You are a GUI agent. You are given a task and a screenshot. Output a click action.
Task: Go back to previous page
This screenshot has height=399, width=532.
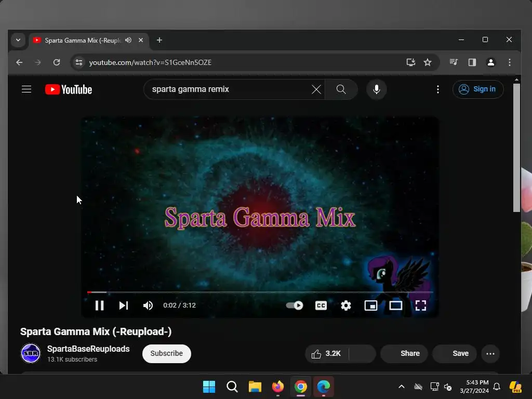pyautogui.click(x=19, y=62)
